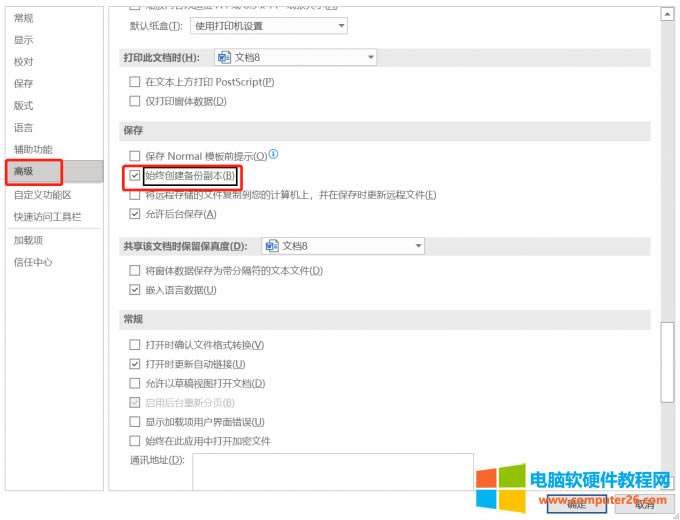Click the Word document icon in 打印此文档时 box
The width and height of the screenshot is (680, 520).
coord(224,58)
